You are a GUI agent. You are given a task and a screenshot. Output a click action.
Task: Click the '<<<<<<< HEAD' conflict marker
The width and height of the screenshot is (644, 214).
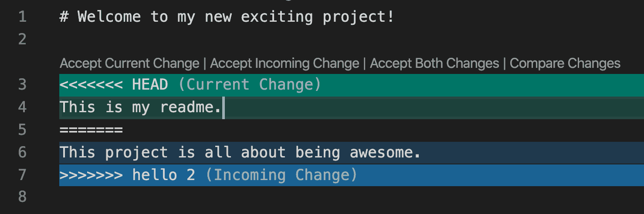(x=114, y=84)
